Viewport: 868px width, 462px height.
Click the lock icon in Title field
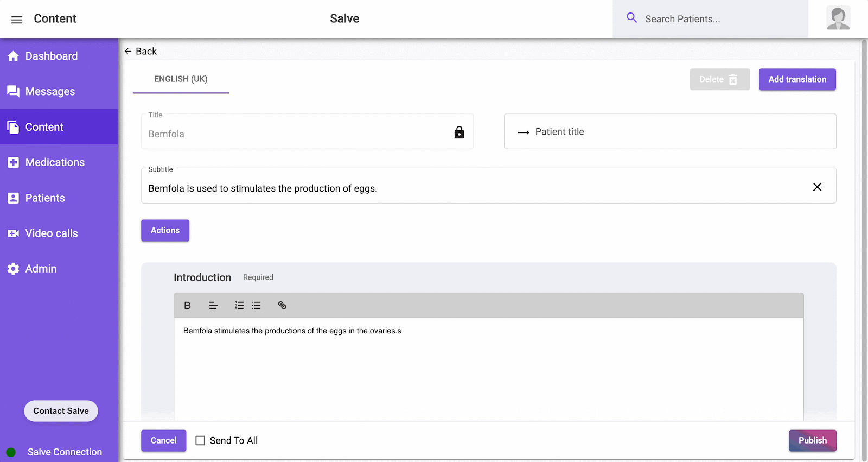tap(459, 132)
